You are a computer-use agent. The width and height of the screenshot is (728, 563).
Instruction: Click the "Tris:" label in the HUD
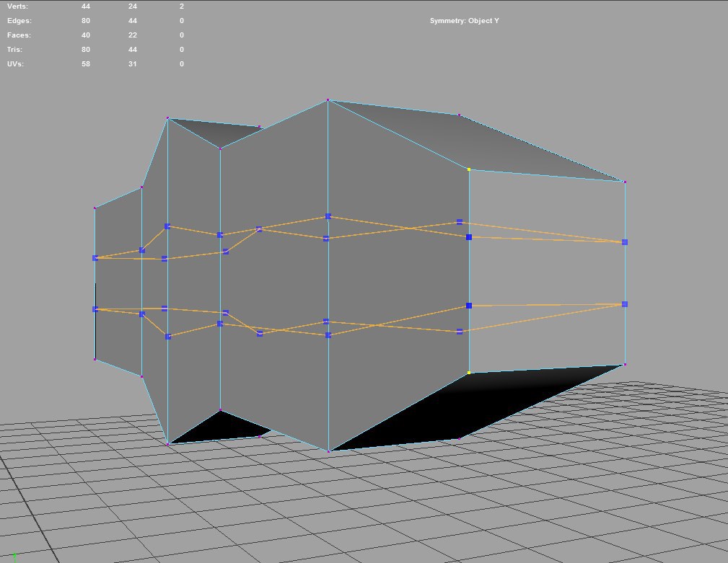click(15, 50)
